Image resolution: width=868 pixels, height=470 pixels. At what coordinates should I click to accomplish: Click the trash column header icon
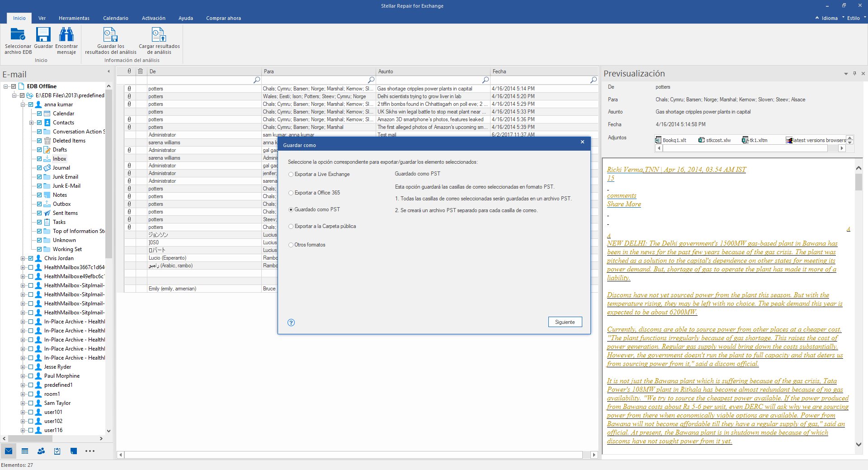pyautogui.click(x=141, y=71)
